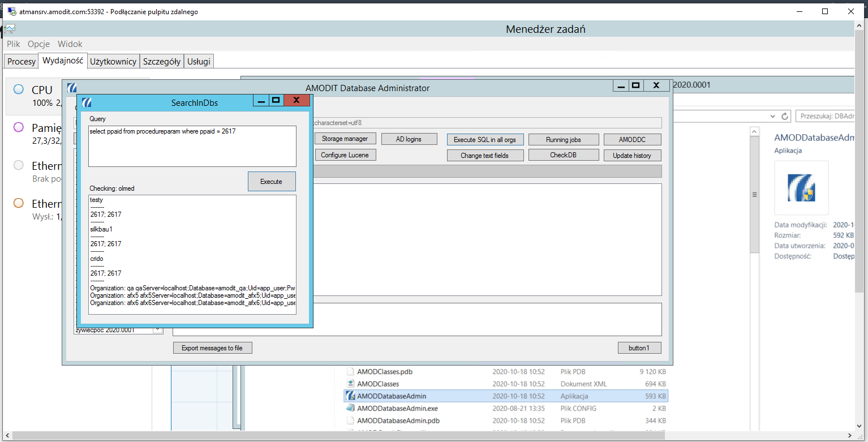Image resolution: width=868 pixels, height=442 pixels.
Task: Click Configure Lucene button
Action: (x=345, y=155)
